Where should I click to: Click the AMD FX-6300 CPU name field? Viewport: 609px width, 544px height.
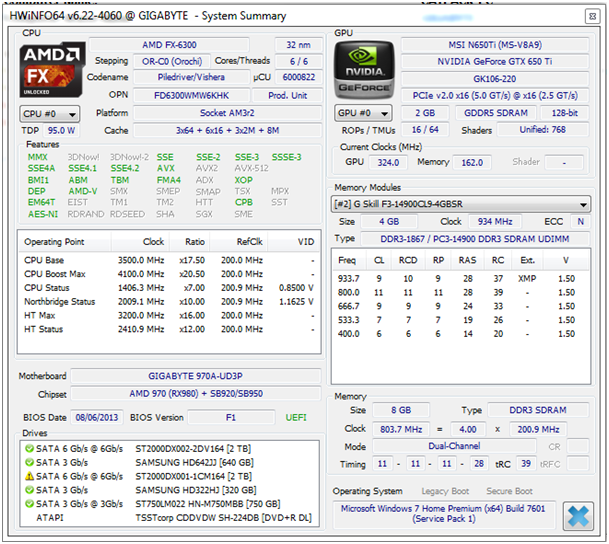[169, 45]
